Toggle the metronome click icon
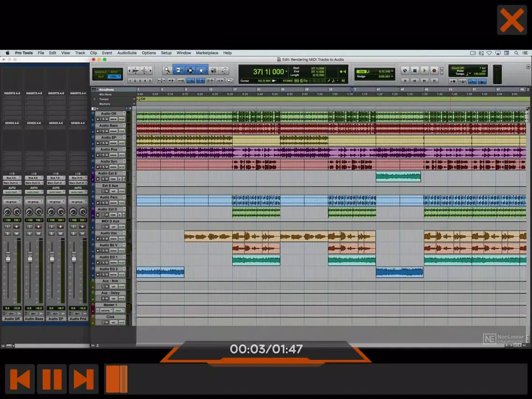The image size is (532, 399). tap(462, 81)
